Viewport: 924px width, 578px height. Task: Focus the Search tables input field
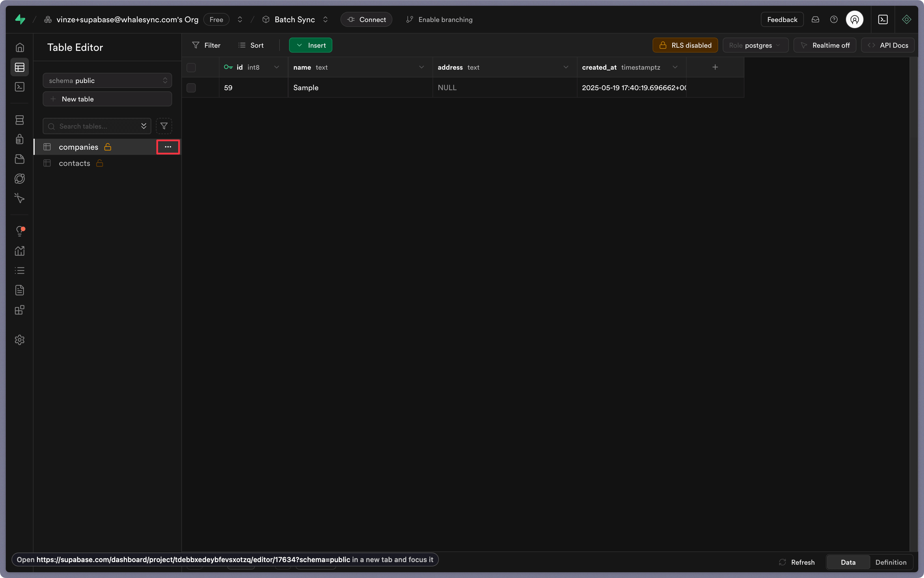(97, 126)
